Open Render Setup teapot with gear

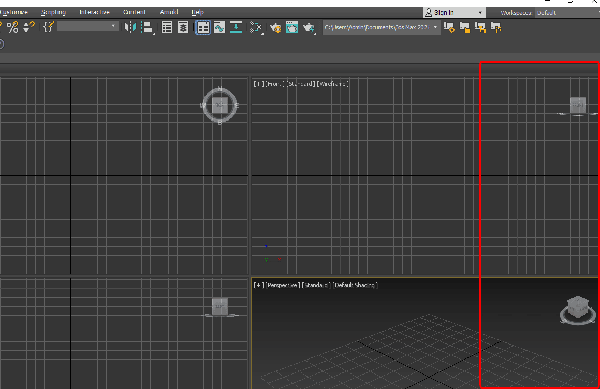[x=275, y=28]
